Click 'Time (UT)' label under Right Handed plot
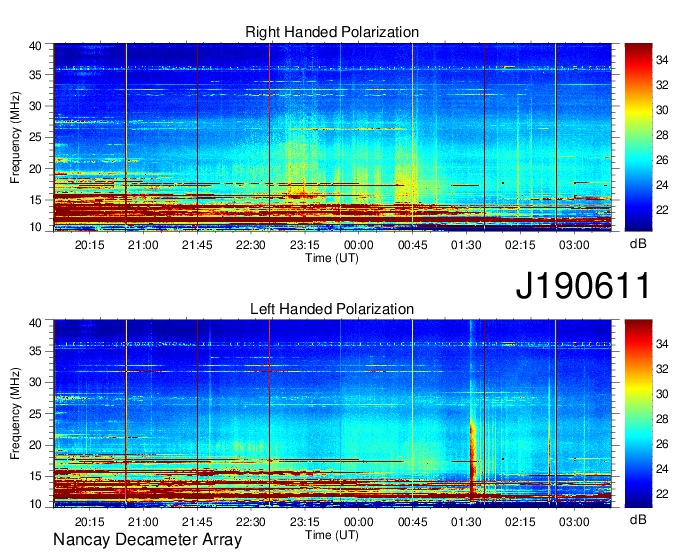This screenshot has height=552, width=680. (x=332, y=258)
